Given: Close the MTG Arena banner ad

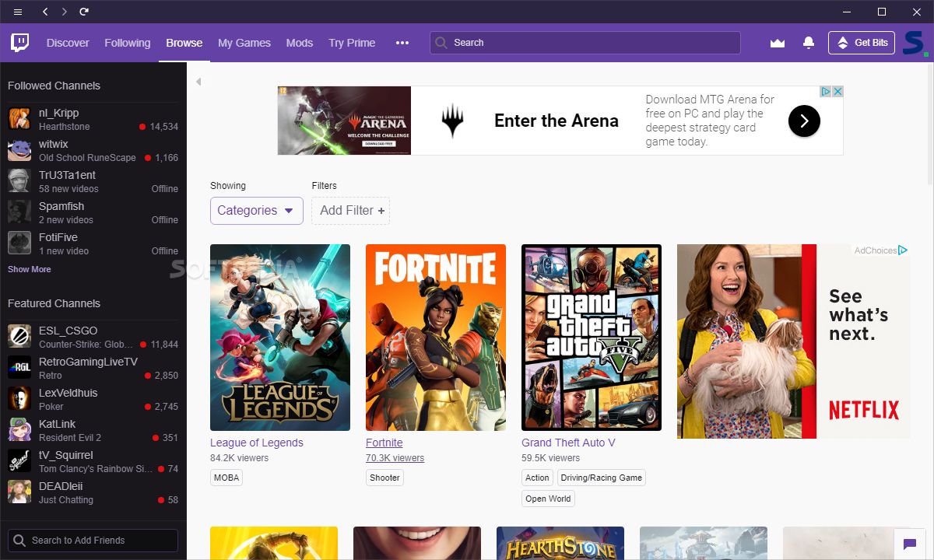Looking at the screenshot, I should point(838,91).
